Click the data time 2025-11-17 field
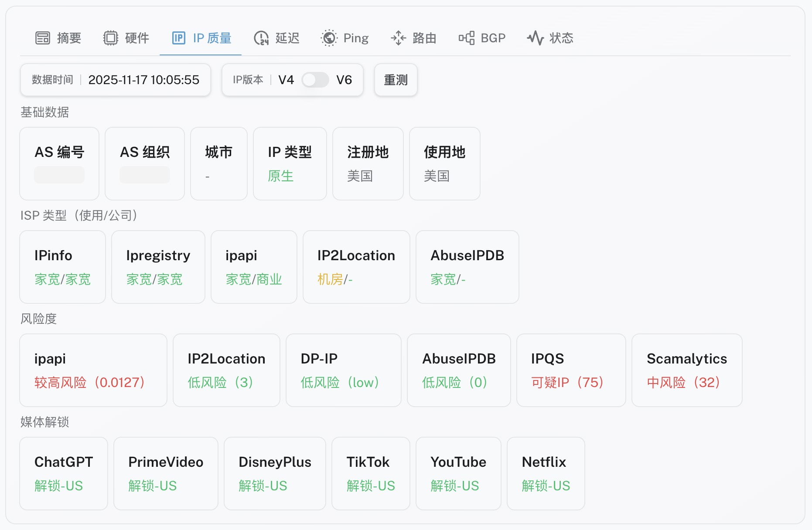The image size is (812, 530). (x=143, y=80)
